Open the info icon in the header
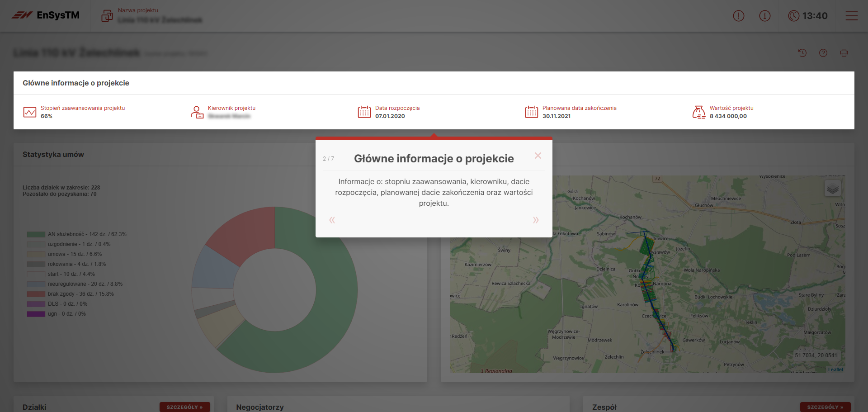868x412 pixels. pyautogui.click(x=764, y=16)
